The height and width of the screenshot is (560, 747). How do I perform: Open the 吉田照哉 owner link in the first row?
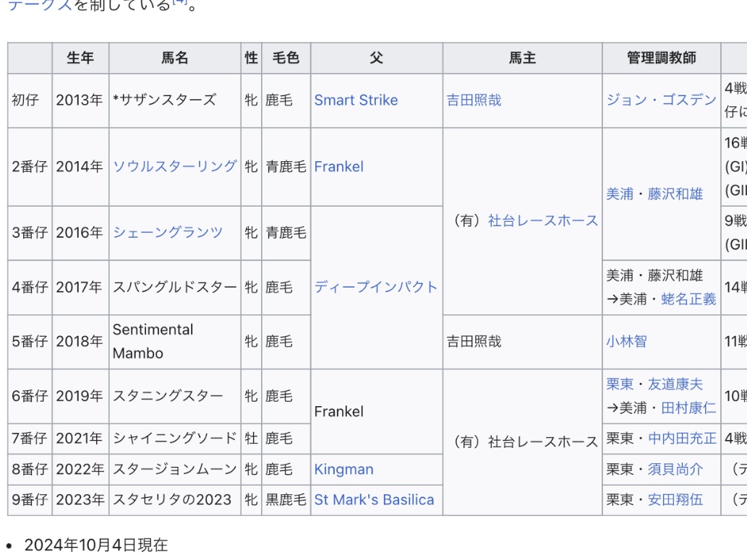[x=474, y=100]
